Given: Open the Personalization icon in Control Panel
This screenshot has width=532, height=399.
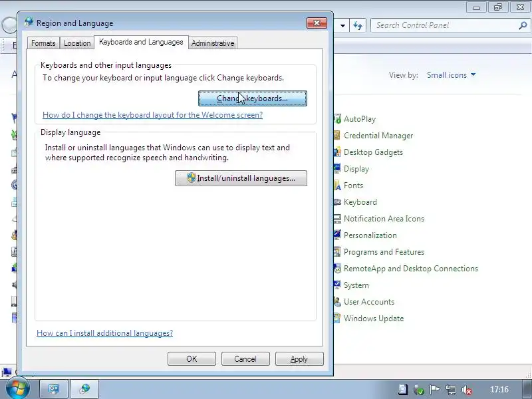Looking at the screenshot, I should pos(337,235).
